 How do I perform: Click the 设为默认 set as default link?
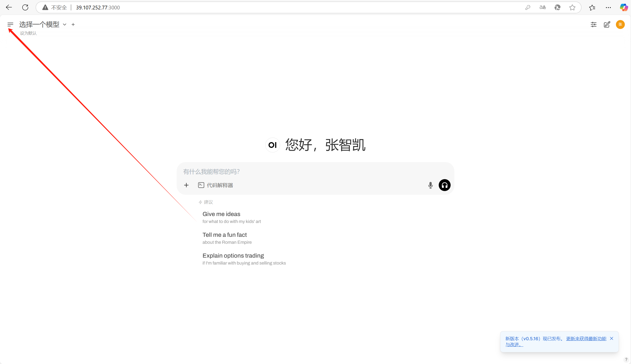[28, 33]
